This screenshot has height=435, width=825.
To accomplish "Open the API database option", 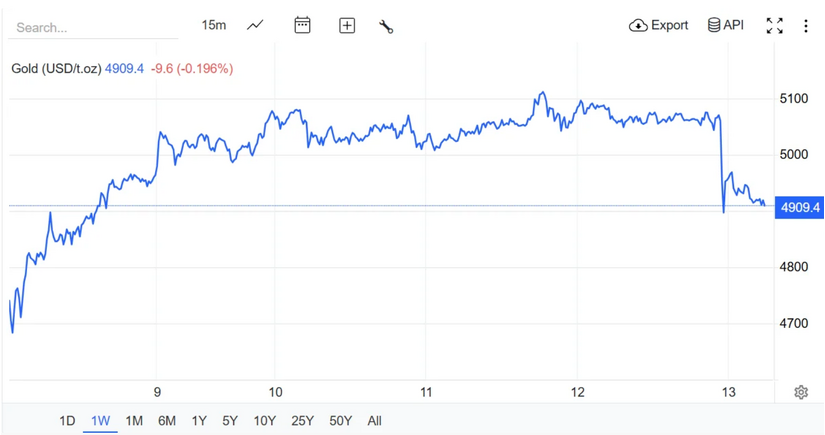I will (726, 25).
